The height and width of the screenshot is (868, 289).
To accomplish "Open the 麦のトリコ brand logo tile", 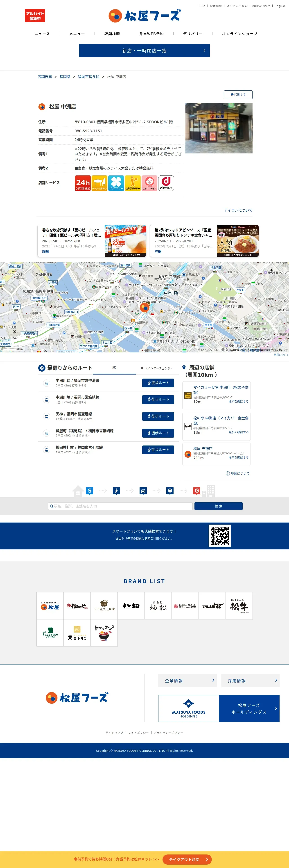I will pos(77,633).
